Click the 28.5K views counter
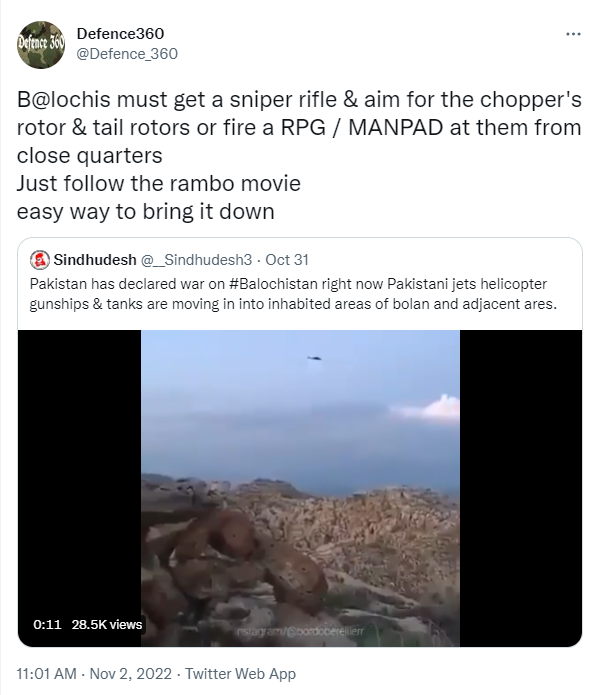The height and width of the screenshot is (695, 590). pyautogui.click(x=107, y=625)
